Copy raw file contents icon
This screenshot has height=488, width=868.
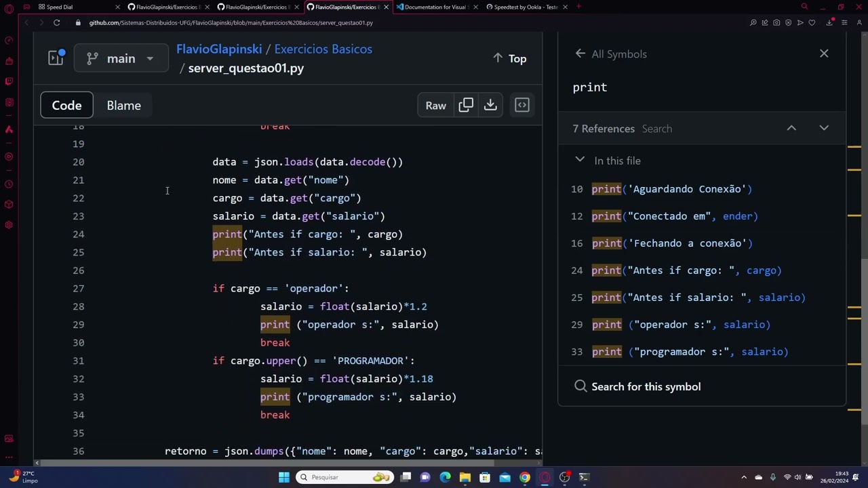pos(466,105)
